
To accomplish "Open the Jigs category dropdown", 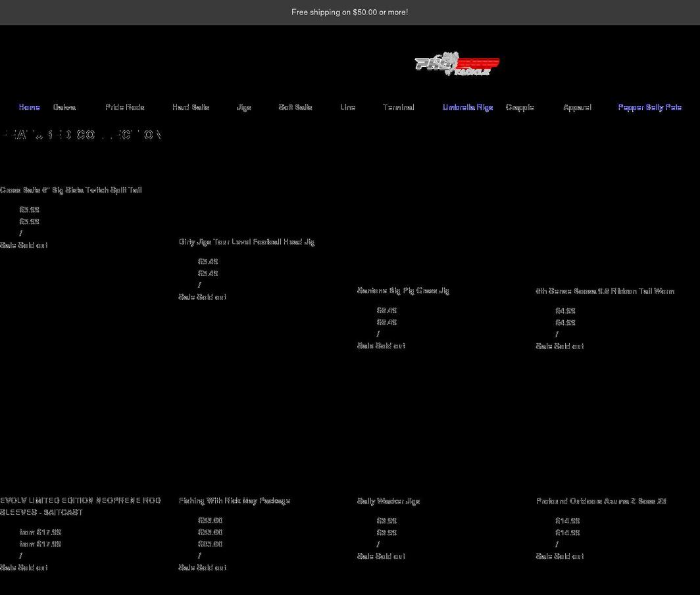I will pos(244,107).
